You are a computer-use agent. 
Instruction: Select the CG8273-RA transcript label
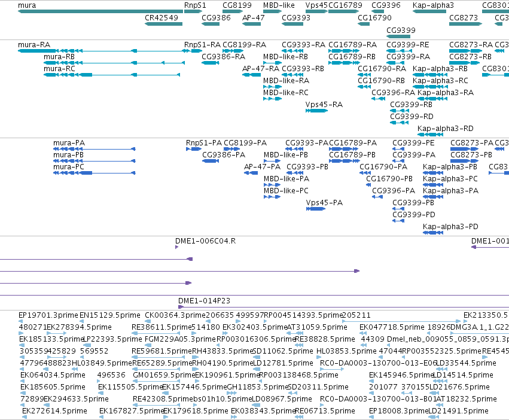point(471,44)
